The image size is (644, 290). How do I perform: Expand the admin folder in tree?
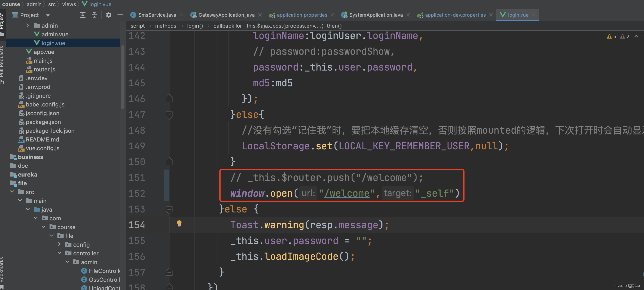pos(28,25)
